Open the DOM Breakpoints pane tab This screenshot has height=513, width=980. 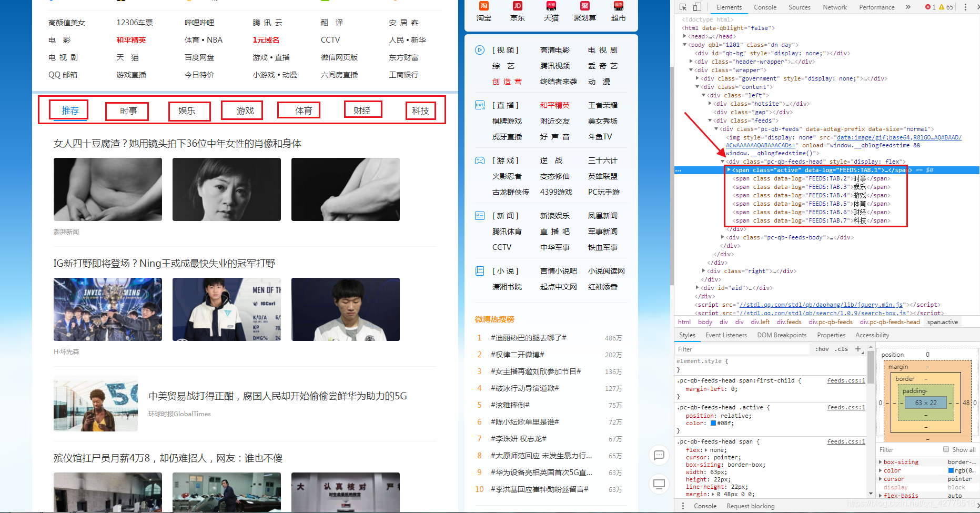click(x=781, y=335)
